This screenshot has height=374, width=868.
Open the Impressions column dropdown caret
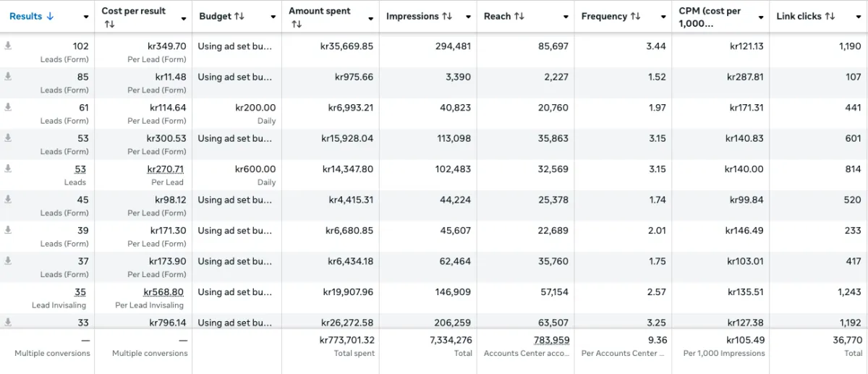(468, 17)
